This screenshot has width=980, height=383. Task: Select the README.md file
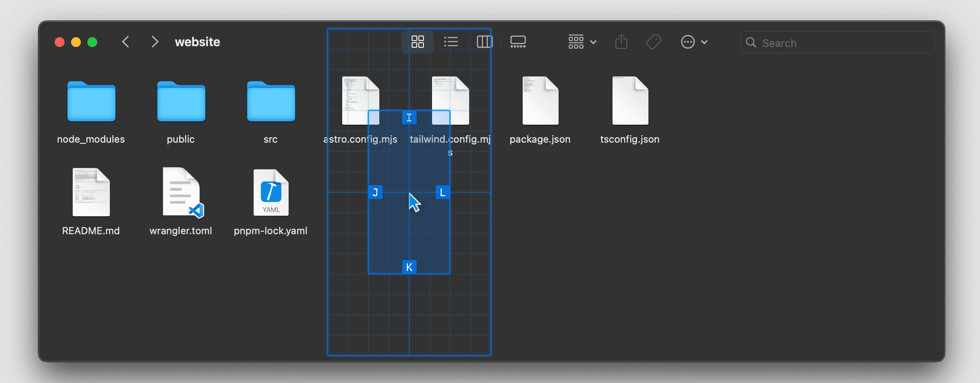[91, 192]
